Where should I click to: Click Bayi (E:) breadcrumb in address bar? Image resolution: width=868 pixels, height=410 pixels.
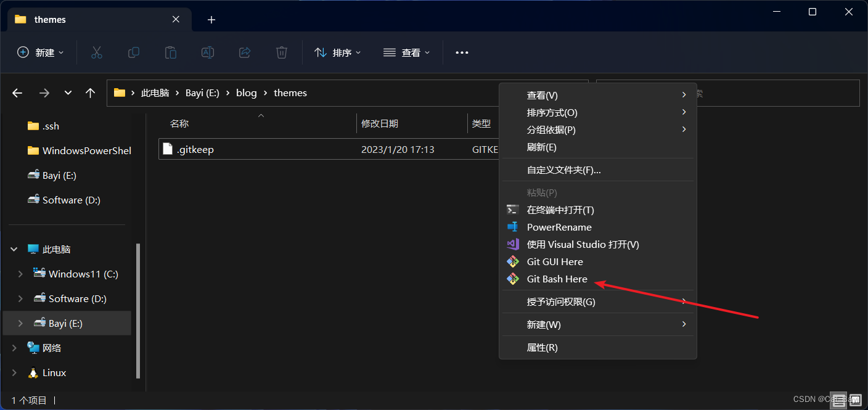(x=203, y=93)
